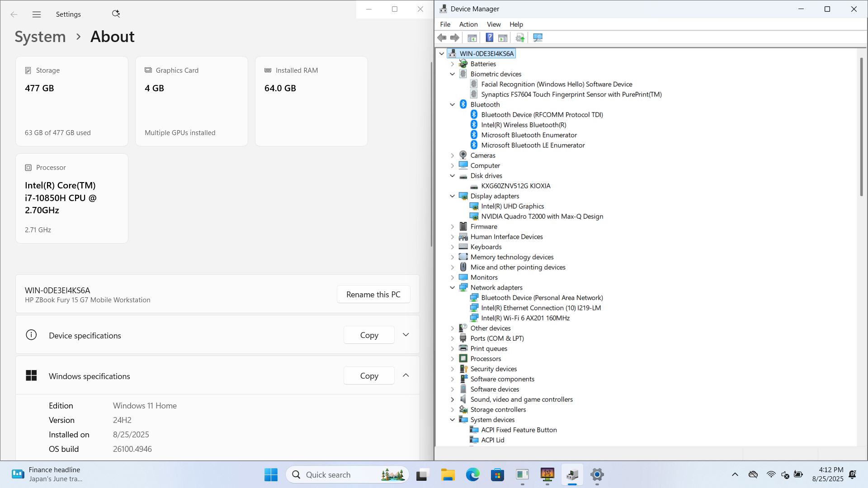Copy Windows specifications
Image resolution: width=868 pixels, height=488 pixels.
[x=369, y=376]
